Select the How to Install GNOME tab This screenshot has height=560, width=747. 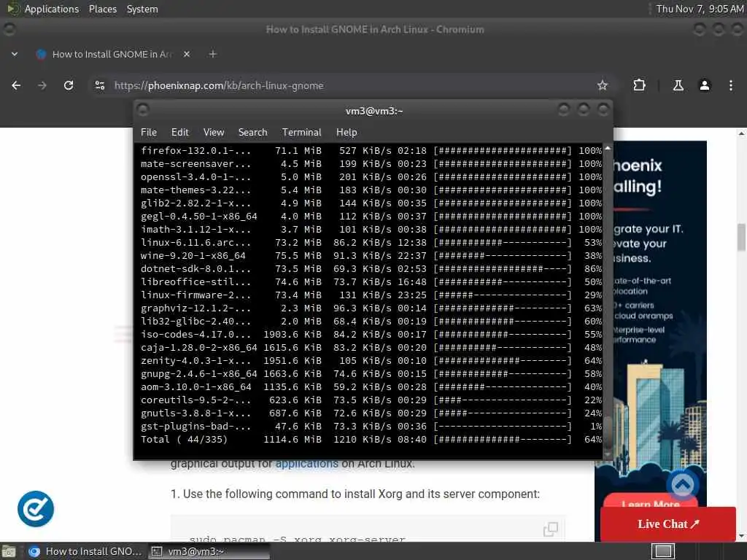112,54
